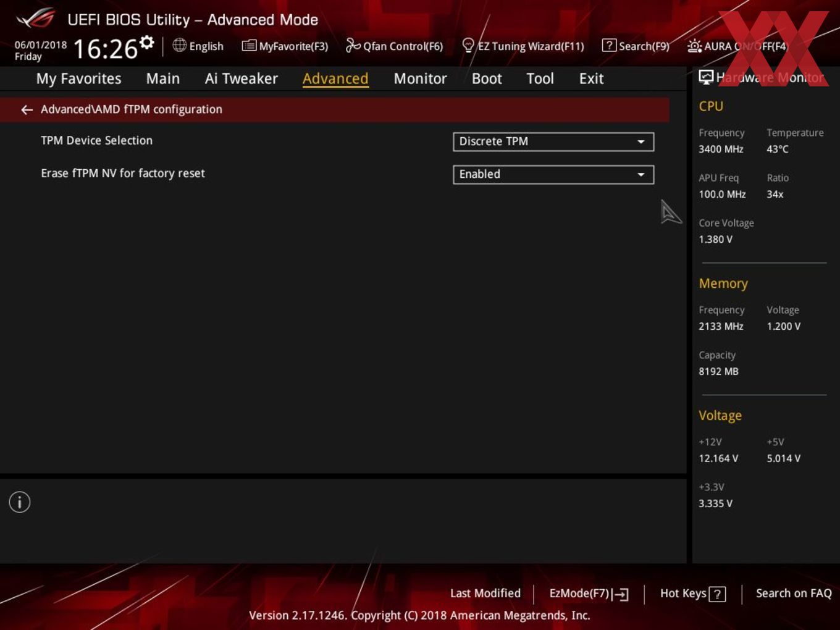This screenshot has height=630, width=840.
Task: Click the Search question mark icon
Action: coord(609,46)
